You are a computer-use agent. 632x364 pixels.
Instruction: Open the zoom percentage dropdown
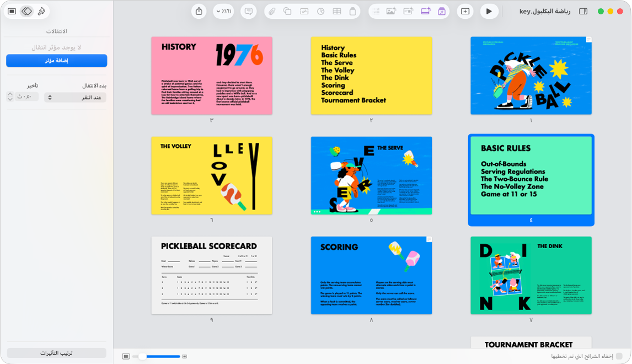(x=224, y=11)
